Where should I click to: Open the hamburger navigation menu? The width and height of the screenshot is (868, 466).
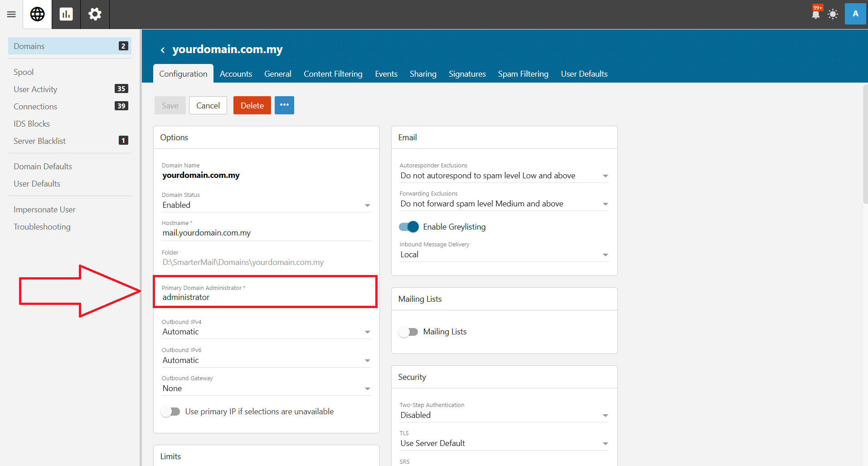click(x=11, y=15)
